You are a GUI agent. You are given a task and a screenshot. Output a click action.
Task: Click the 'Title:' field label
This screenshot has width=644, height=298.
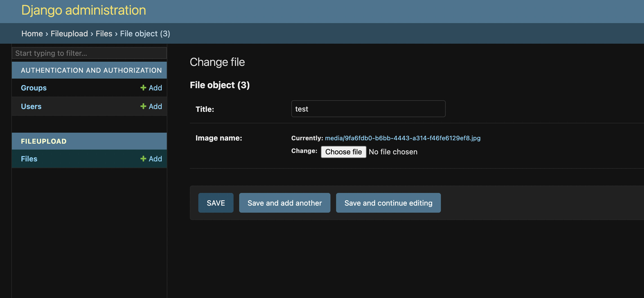[x=205, y=109]
